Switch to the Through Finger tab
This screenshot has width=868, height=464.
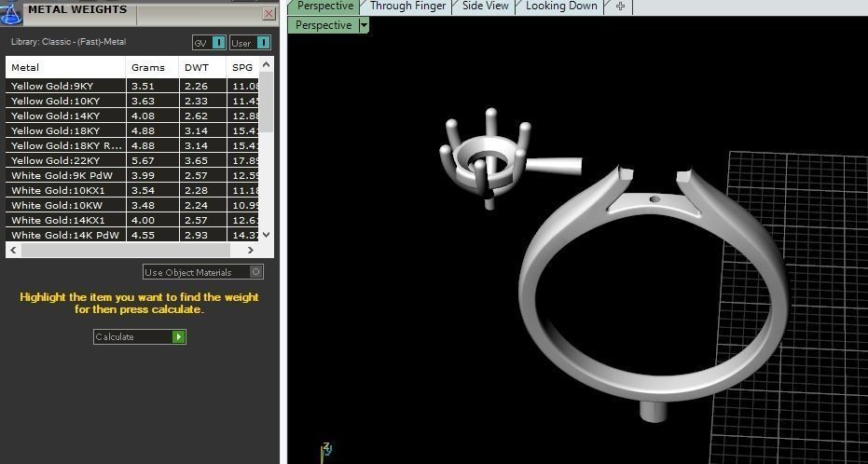point(408,7)
